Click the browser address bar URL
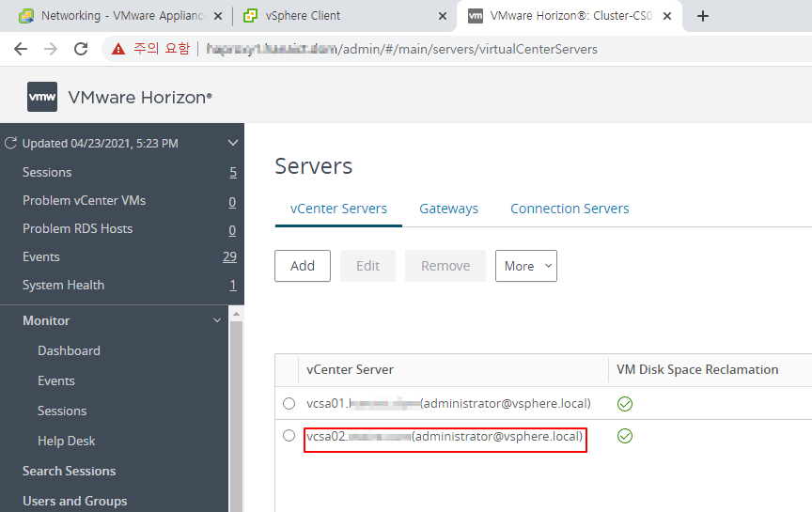Image resolution: width=812 pixels, height=512 pixels. [402, 49]
